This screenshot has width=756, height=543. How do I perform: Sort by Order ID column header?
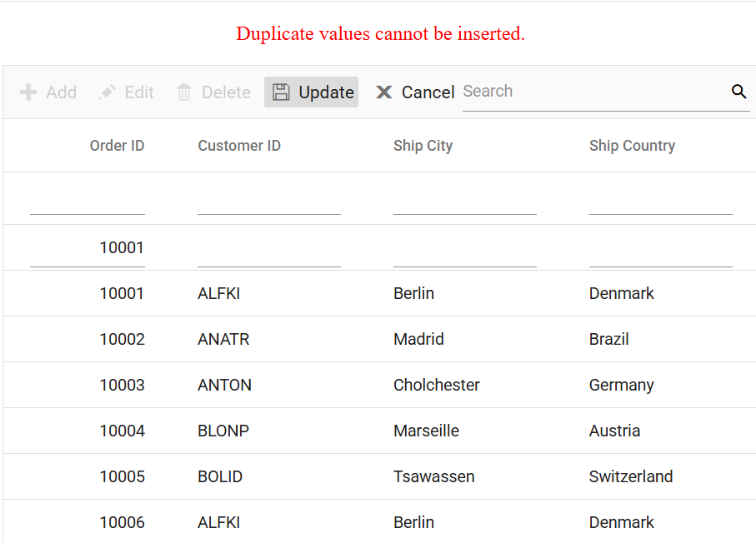point(117,146)
